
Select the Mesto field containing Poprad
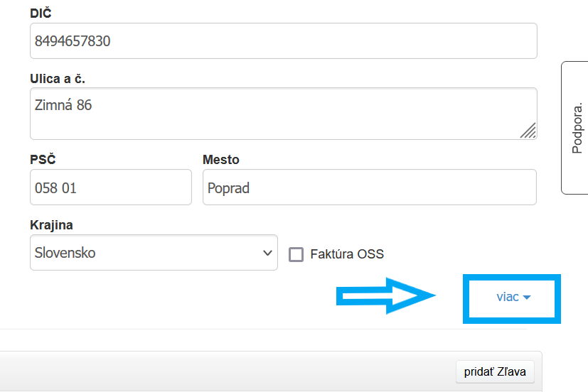click(369, 187)
